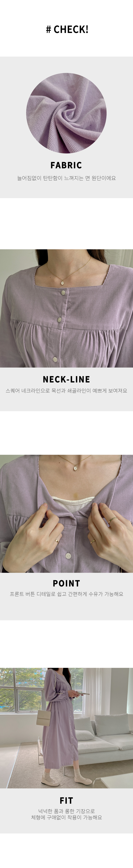Select the FABRIC section title
Image resolution: width=133 pixels, height=868 pixels.
coord(66,165)
